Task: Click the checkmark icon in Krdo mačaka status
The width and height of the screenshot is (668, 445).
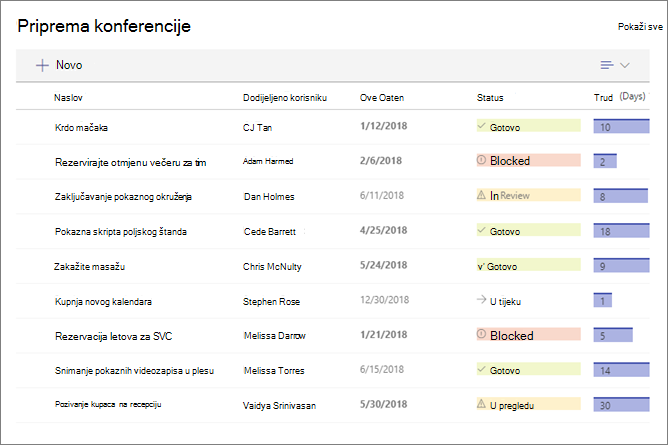Action: tap(481, 126)
